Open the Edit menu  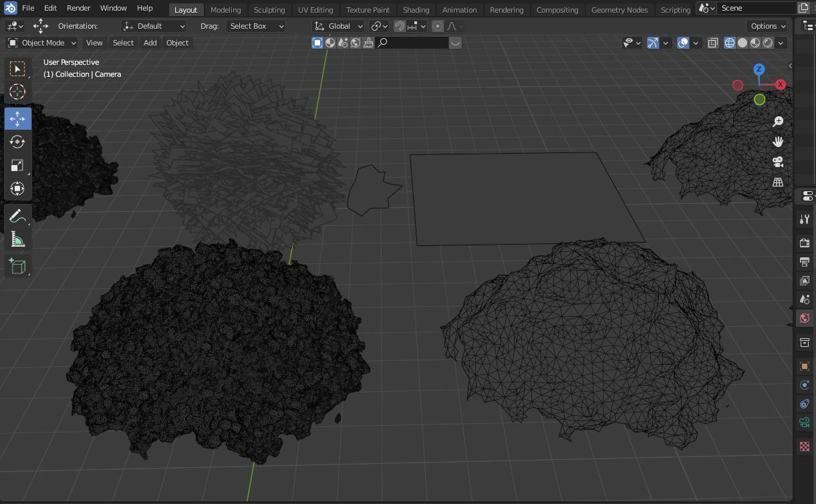tap(50, 8)
